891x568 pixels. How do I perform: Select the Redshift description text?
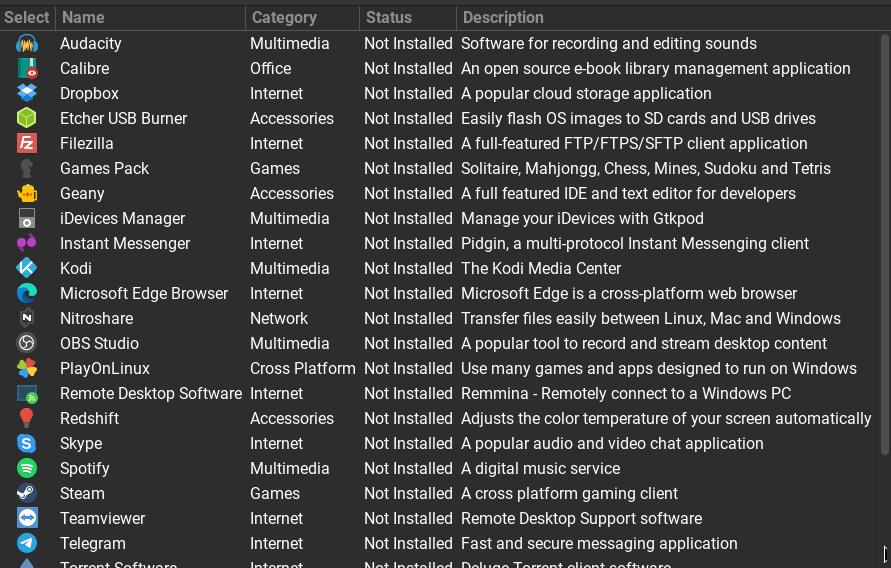coord(665,419)
